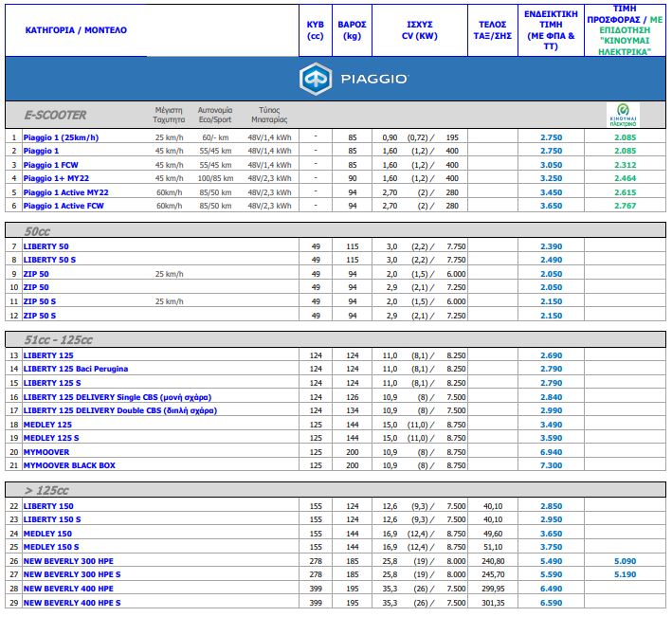Open the Piaggio 1 FCW model link
672x617 pixels.
coord(50,165)
